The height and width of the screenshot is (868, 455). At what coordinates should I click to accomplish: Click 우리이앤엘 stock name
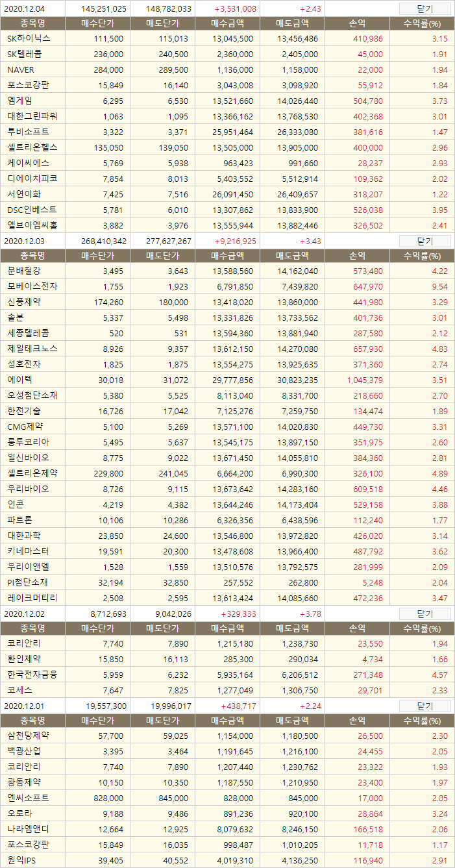click(x=28, y=567)
